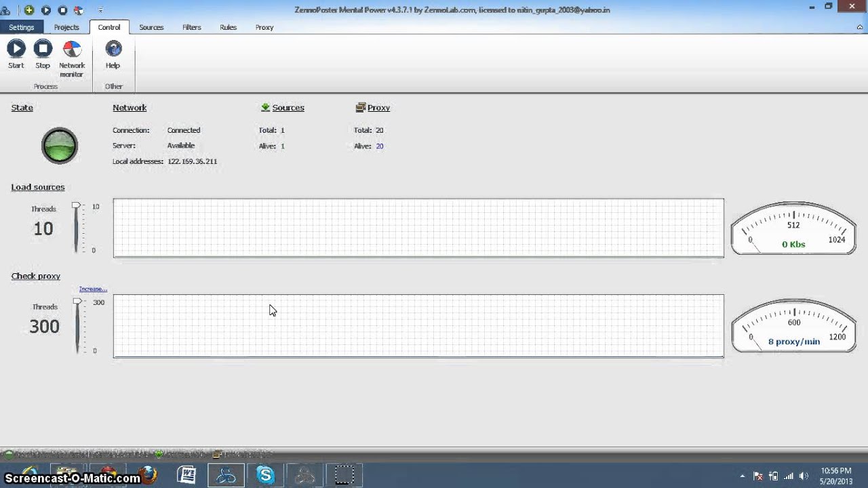The height and width of the screenshot is (488, 868).
Task: Open the Proxy ribbon tab
Action: tap(264, 27)
